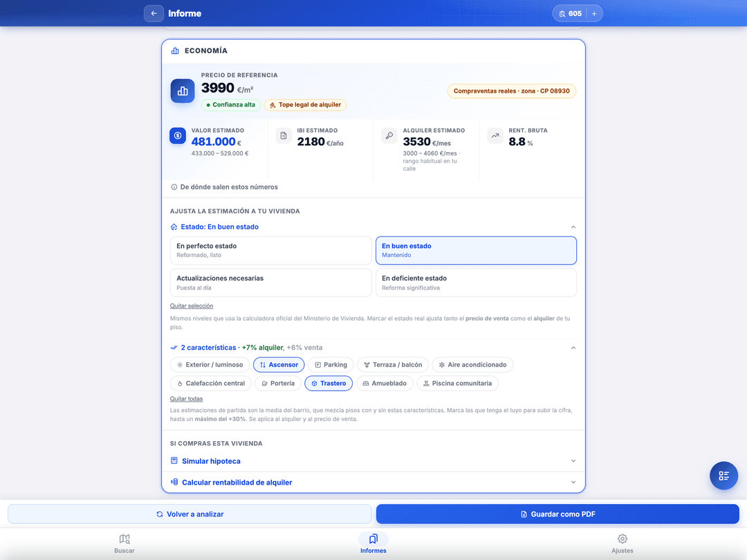Image resolution: width=747 pixels, height=560 pixels.
Task: Switch to the Informes tab
Action: pos(373,544)
